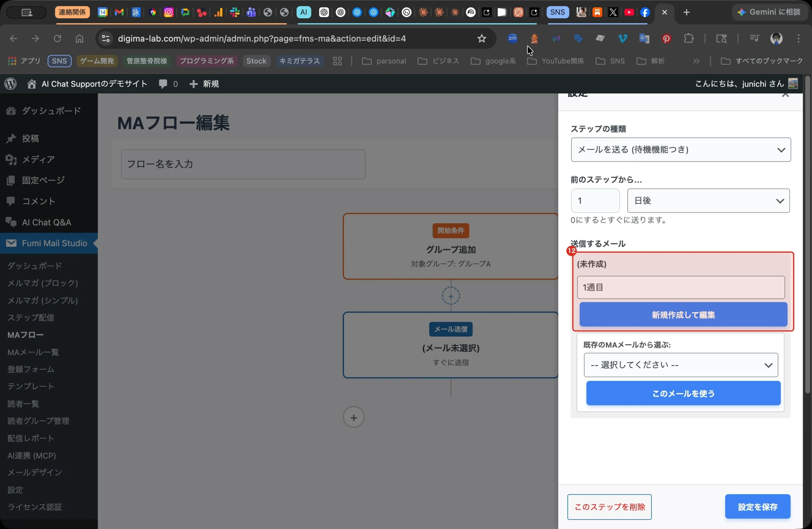This screenshot has height=529, width=812.
Task: Open 固定ページ menu item
Action: pyautogui.click(x=49, y=180)
